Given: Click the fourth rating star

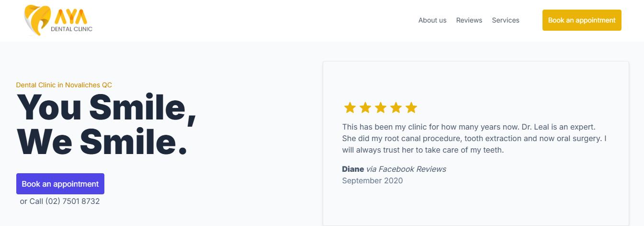Looking at the screenshot, I should tap(396, 108).
